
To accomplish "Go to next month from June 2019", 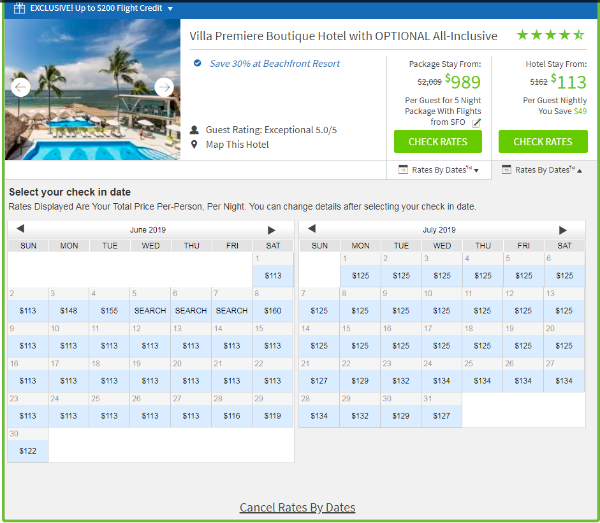I will (x=271, y=230).
